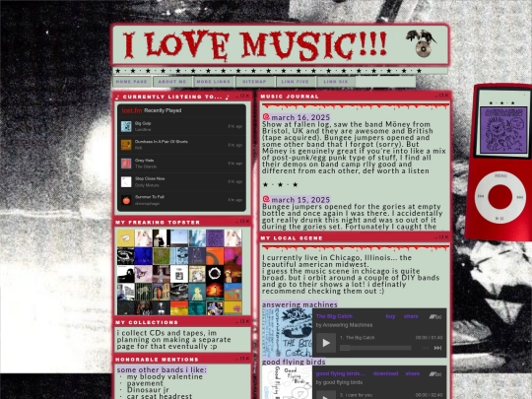Click 'by Answering Machines' artist text
The width and height of the screenshot is (532, 399).
click(x=344, y=325)
